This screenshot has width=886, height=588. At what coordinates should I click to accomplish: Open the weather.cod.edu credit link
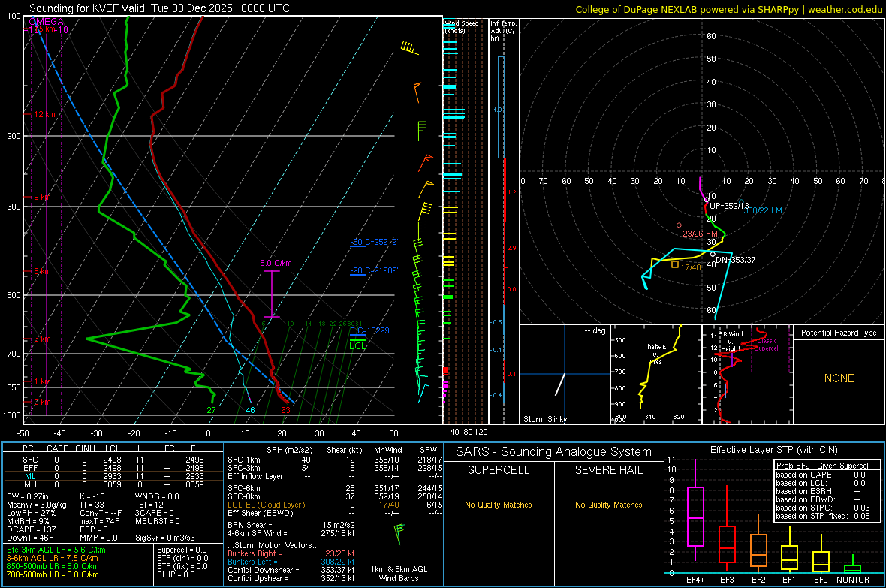pyautogui.click(x=845, y=9)
